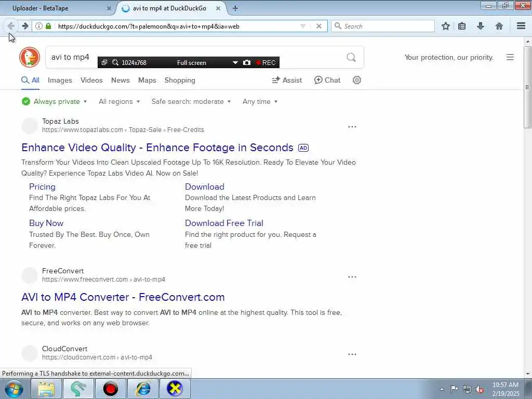Expand recorder Full screen mode dropdown

(235, 62)
